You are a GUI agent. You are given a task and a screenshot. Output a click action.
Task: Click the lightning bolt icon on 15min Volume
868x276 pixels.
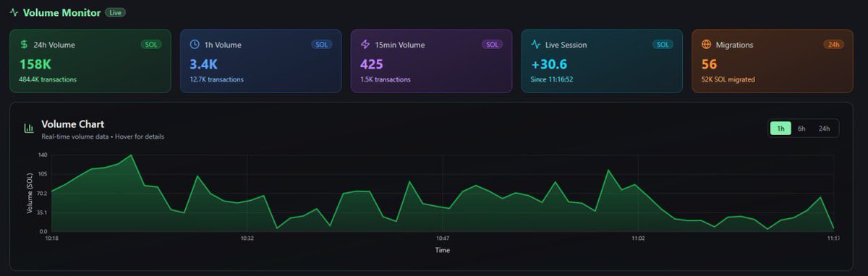365,44
